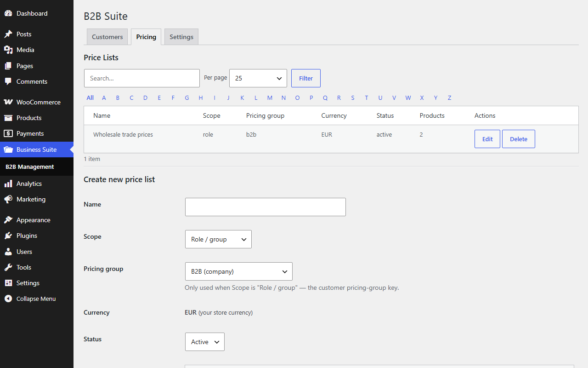Screen dimensions: 588x368
Task: Show All price lists alphabet filter
Action: pos(90,98)
